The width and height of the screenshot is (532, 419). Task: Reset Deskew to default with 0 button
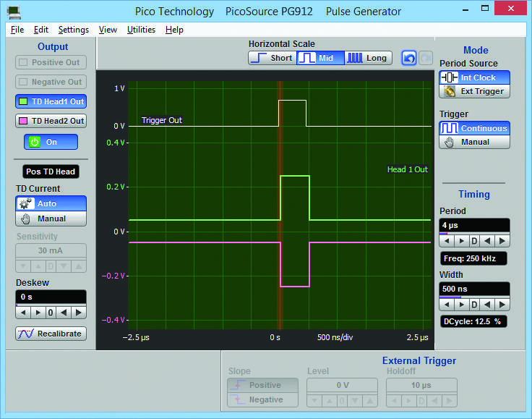[x=51, y=313]
